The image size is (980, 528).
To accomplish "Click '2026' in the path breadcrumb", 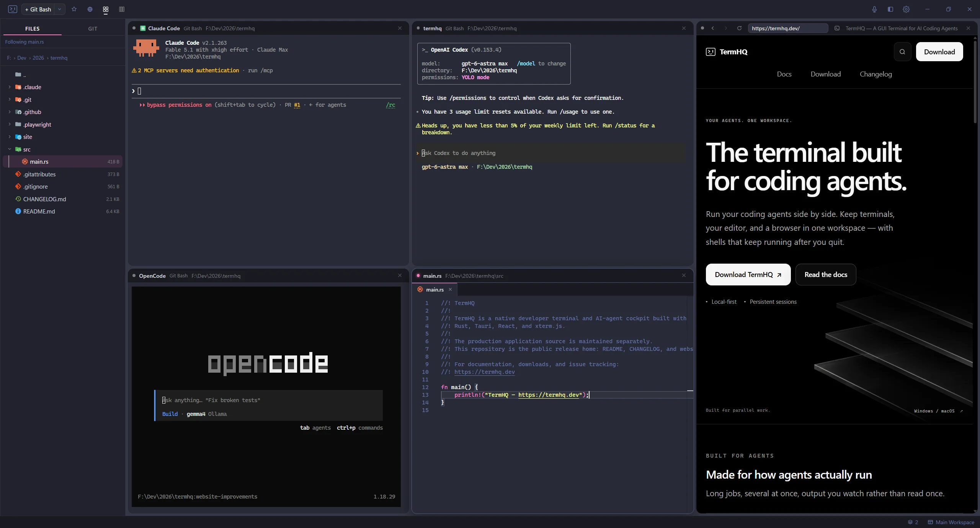I will point(38,58).
